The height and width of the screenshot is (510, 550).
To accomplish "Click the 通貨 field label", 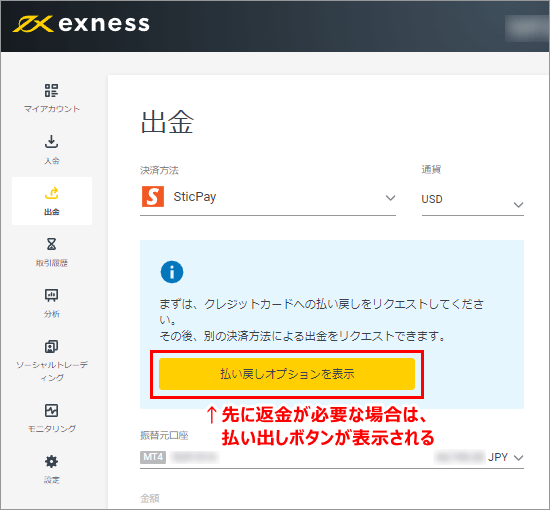I will click(x=431, y=170).
